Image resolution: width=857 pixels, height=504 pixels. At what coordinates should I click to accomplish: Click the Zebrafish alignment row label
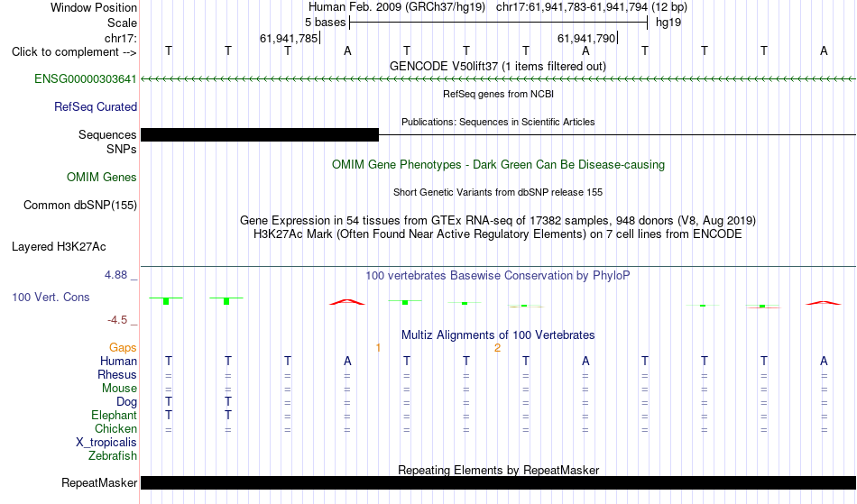click(x=113, y=456)
